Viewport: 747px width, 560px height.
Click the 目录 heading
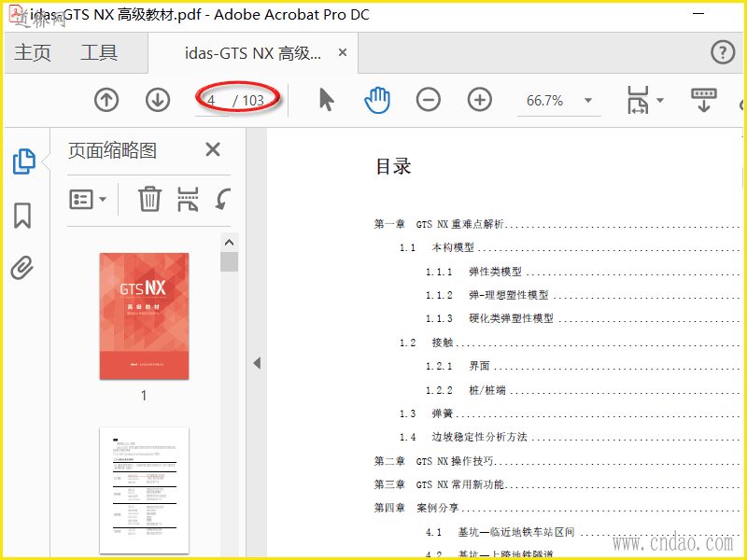point(393,167)
